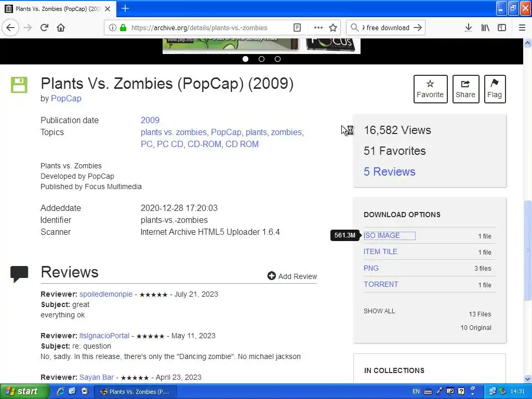Click the vertical scrollbar thumb
532x399 pixels.
tap(528, 250)
